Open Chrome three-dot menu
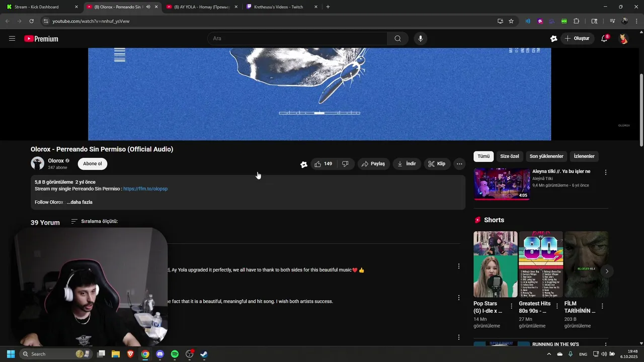Image resolution: width=644 pixels, height=362 pixels. click(x=635, y=21)
